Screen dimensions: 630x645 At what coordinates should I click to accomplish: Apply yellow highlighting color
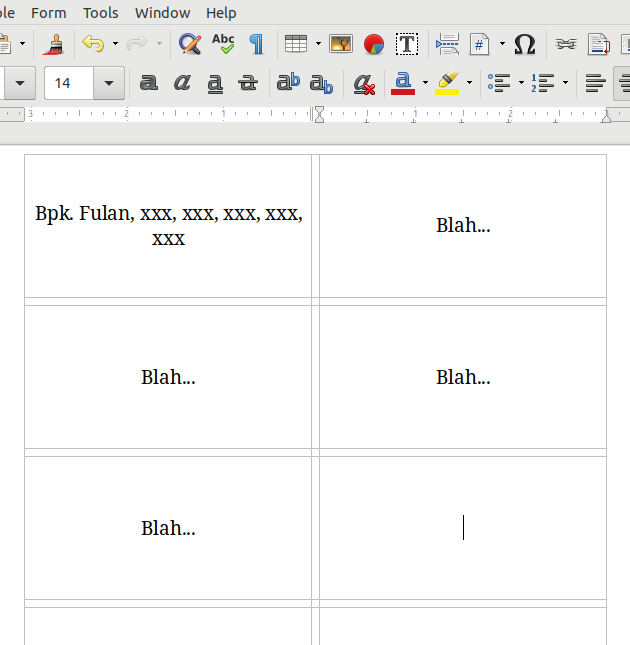point(447,83)
